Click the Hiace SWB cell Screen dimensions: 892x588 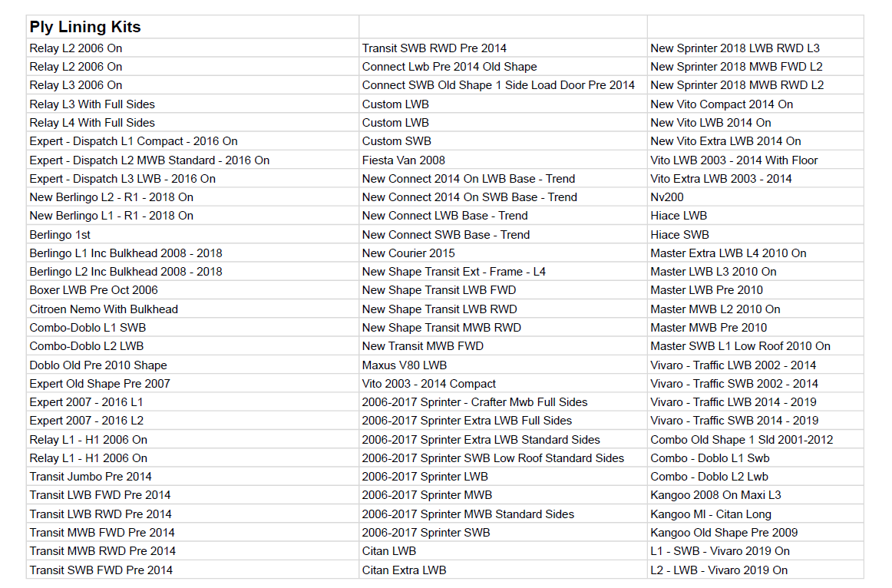click(x=679, y=235)
